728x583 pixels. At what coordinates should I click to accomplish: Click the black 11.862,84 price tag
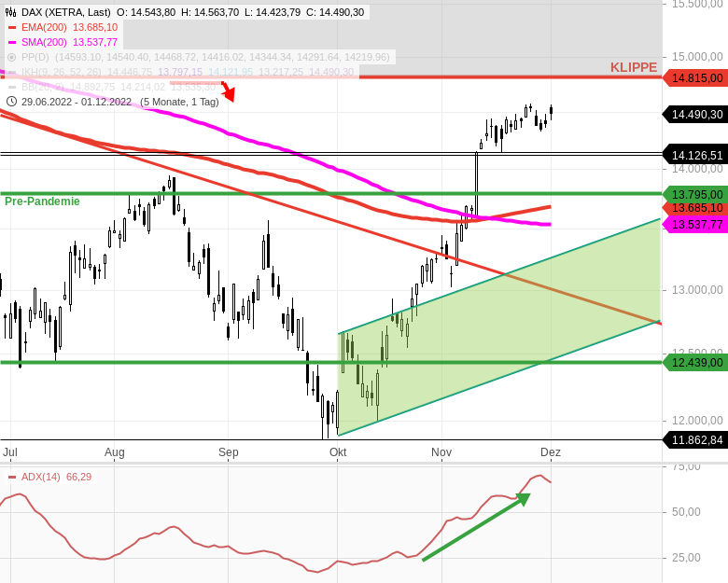click(695, 440)
